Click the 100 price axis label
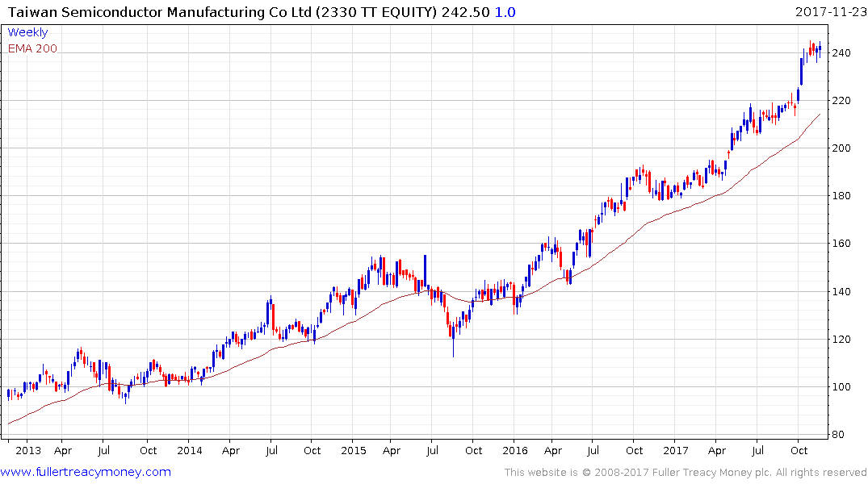 pos(841,386)
